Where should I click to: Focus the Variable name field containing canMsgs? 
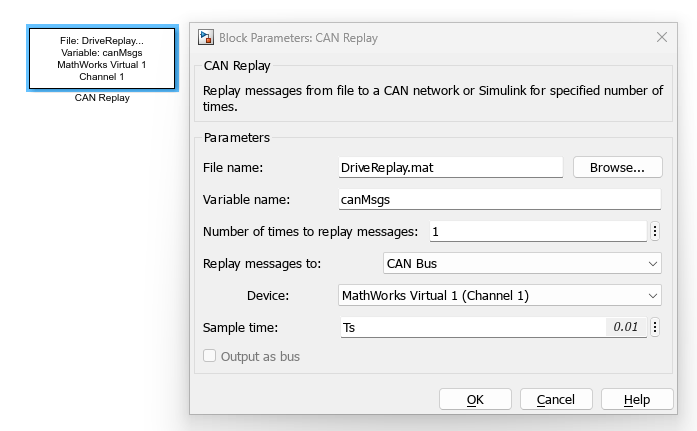[x=499, y=199]
